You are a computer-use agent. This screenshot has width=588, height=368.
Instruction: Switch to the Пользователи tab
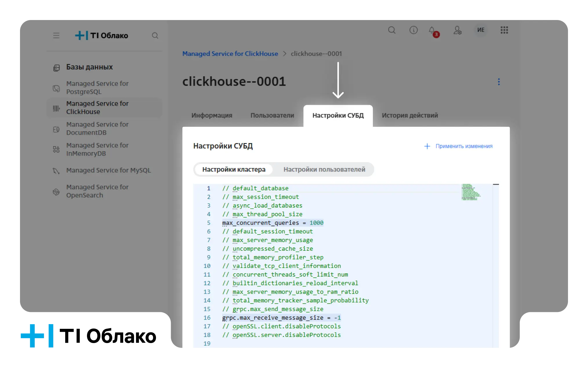click(x=272, y=116)
